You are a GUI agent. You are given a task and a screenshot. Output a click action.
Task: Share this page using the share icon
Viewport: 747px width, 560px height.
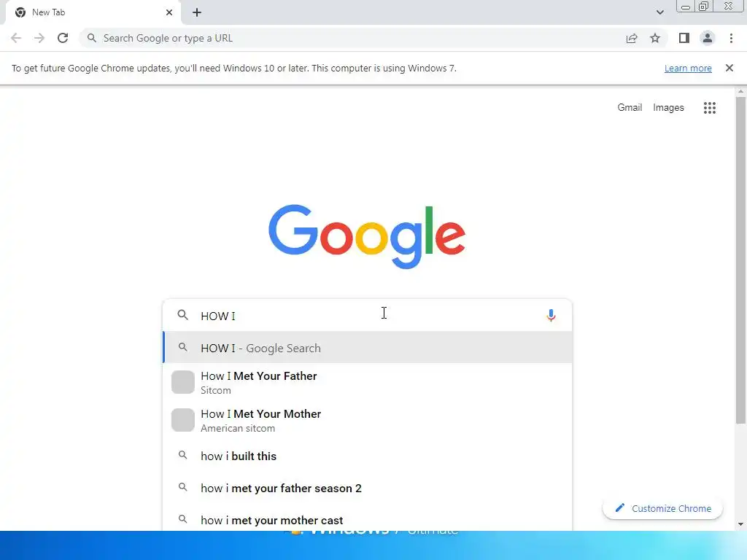tap(632, 38)
